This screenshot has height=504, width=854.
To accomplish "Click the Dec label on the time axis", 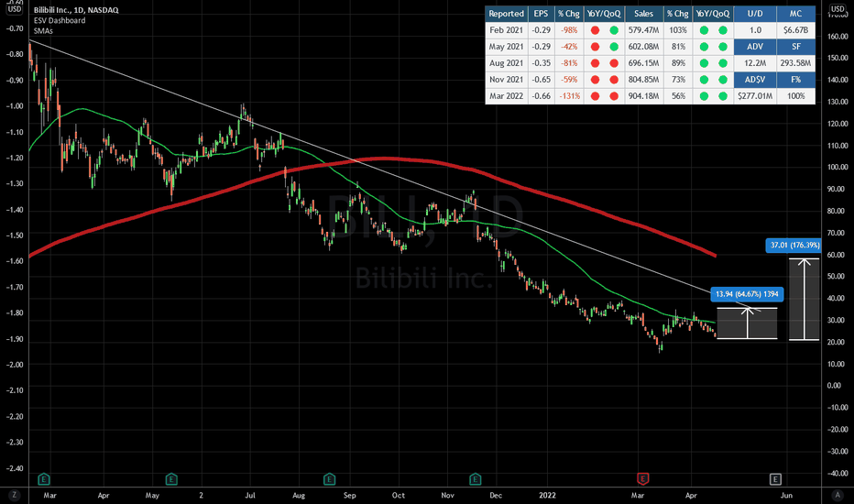I will pyautogui.click(x=496, y=495).
